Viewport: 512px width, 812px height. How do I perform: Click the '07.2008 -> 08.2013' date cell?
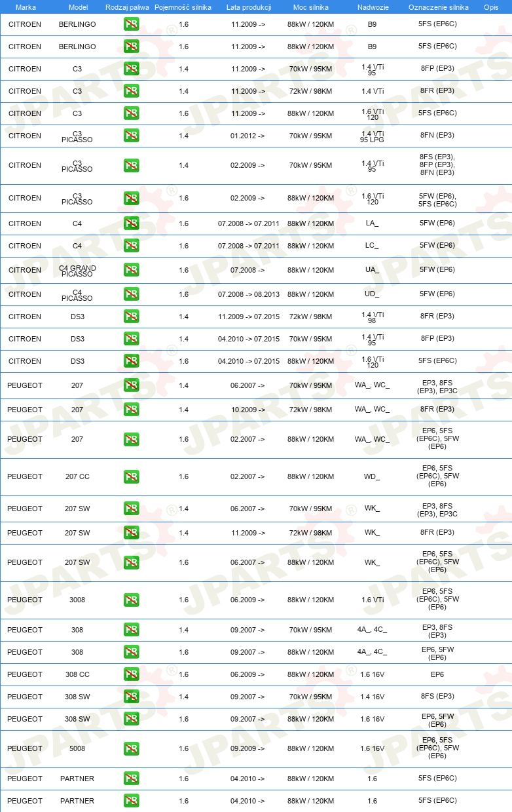coord(249,294)
